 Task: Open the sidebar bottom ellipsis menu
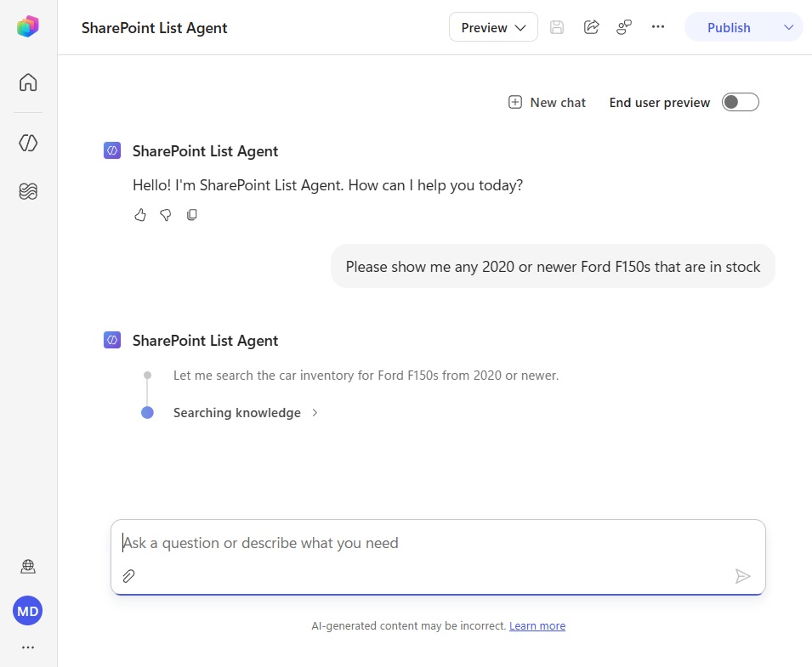(28, 647)
